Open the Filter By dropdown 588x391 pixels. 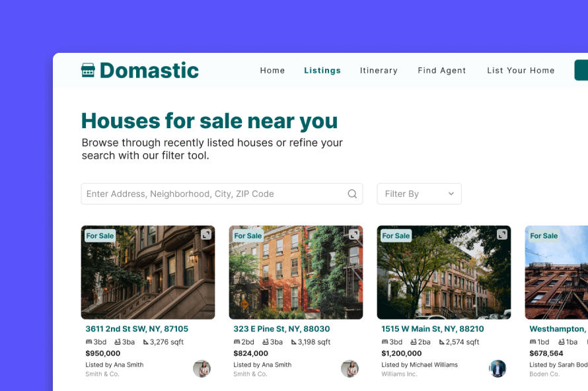tap(419, 194)
